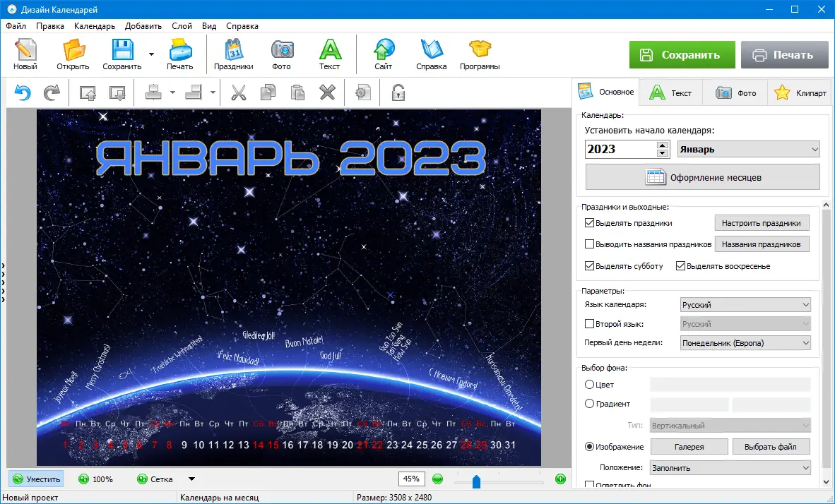835x504 pixels.
Task: Click the undo arrow icon
Action: (x=23, y=92)
